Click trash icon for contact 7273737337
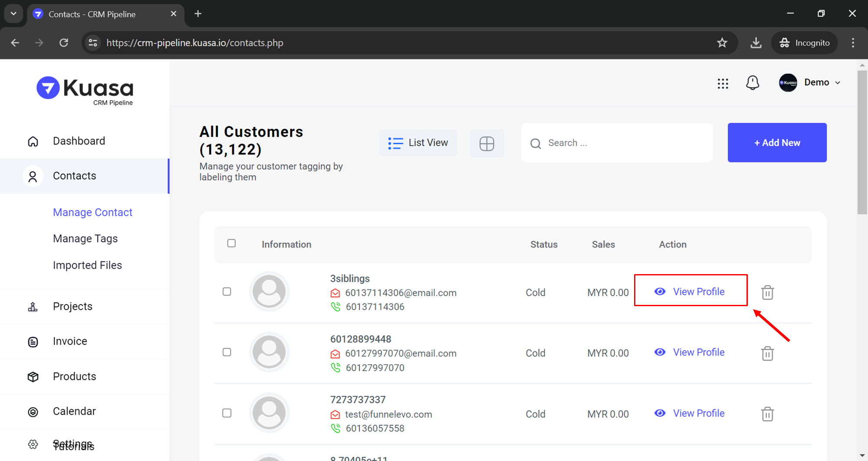Image resolution: width=868 pixels, height=461 pixels. pos(767,414)
